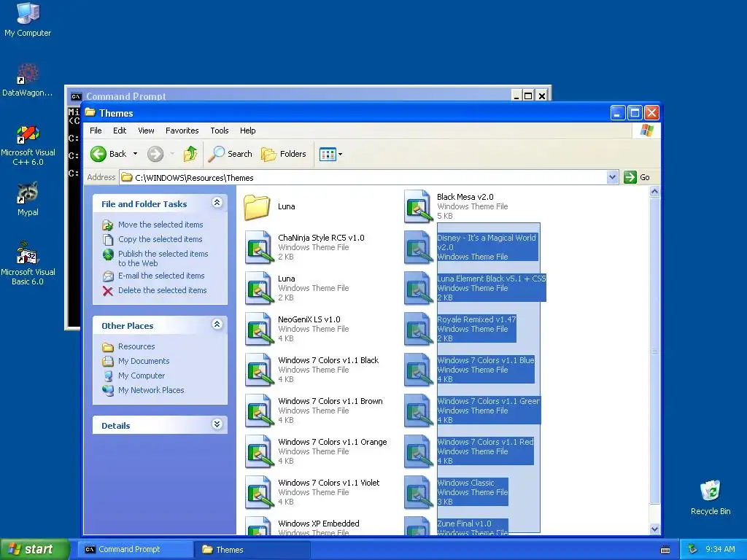Open the Views dropdown arrow
The image size is (747, 560).
pyautogui.click(x=340, y=155)
